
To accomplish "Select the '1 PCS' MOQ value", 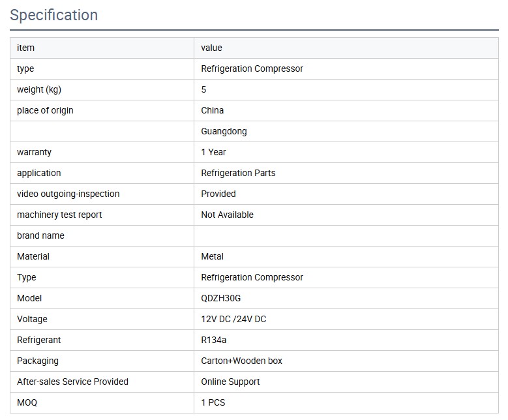I will (213, 402).
